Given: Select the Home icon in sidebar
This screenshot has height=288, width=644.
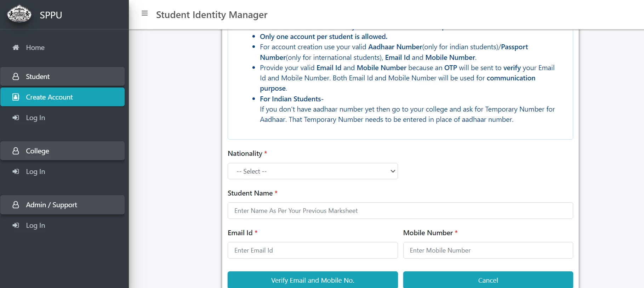Looking at the screenshot, I should click(15, 47).
